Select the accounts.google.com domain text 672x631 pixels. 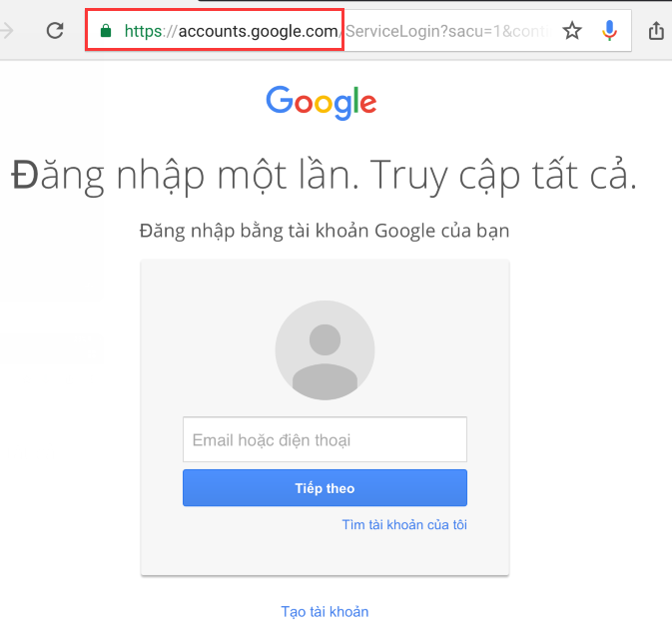click(258, 31)
